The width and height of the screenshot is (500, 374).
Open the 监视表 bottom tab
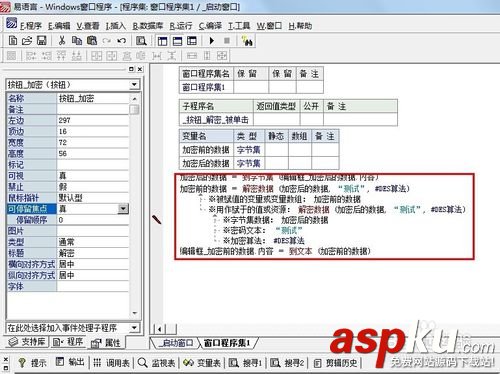tap(156, 362)
